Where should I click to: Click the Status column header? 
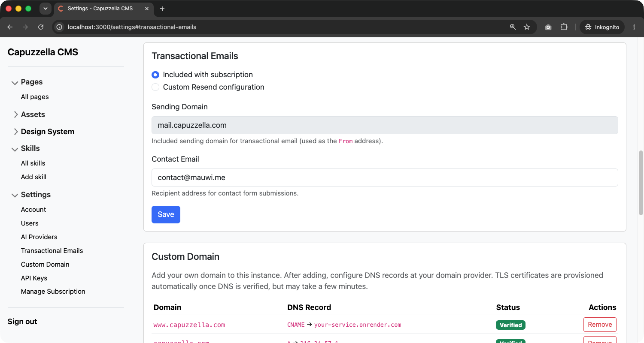[508, 307]
